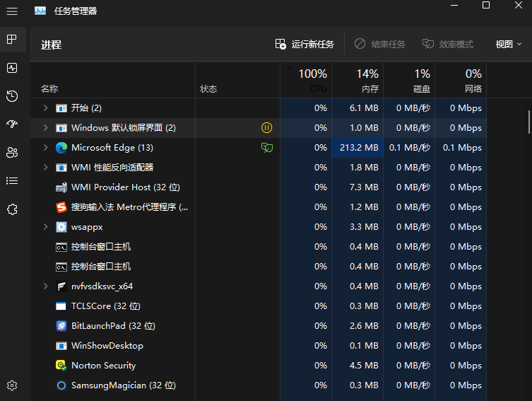532x401 pixels.
Task: Click the TCLSCore process icon
Action: click(61, 306)
